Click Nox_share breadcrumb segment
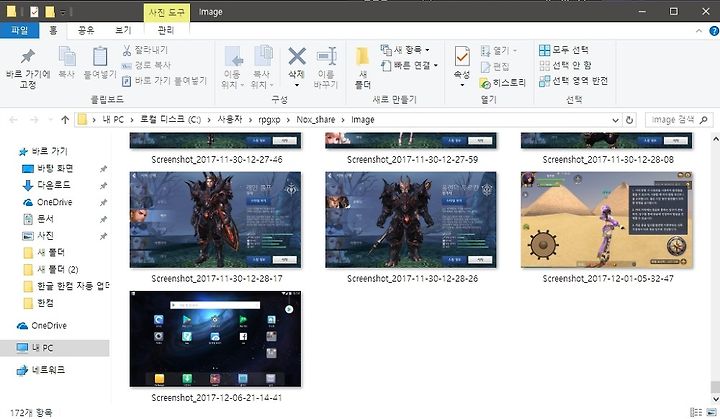 (316, 120)
